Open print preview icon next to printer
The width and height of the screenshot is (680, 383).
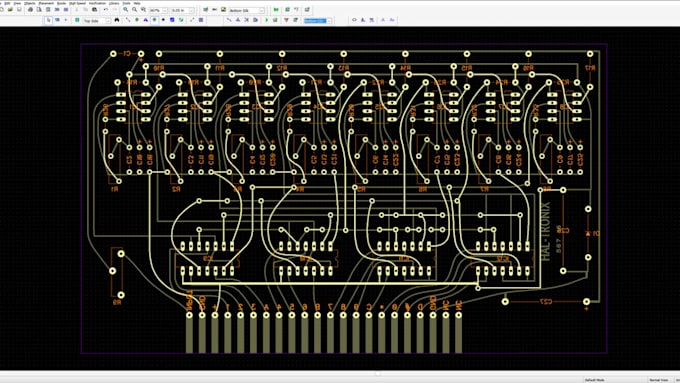tap(39, 10)
